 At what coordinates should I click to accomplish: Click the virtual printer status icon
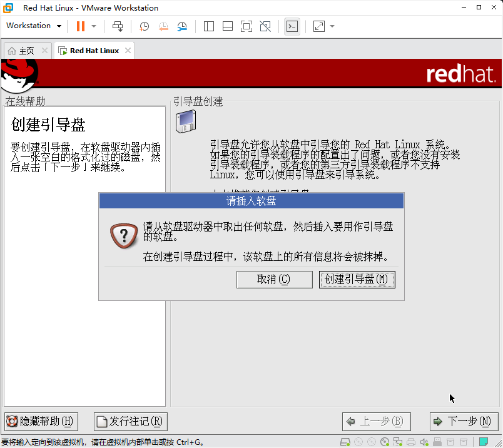[410, 441]
